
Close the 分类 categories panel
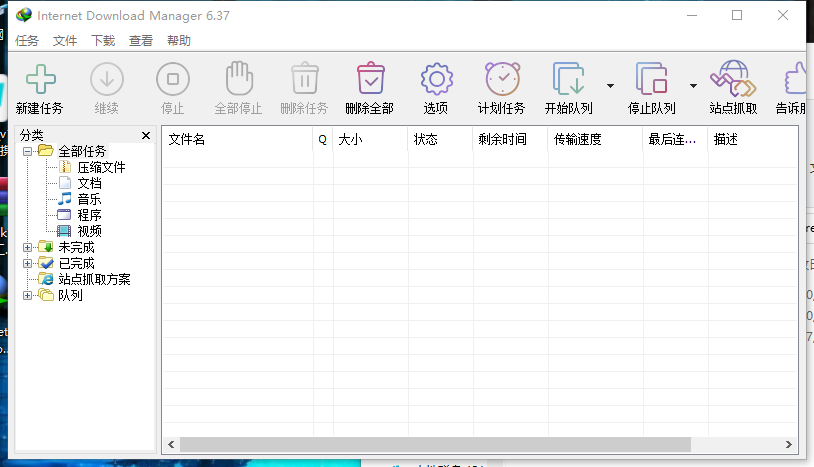pos(146,135)
